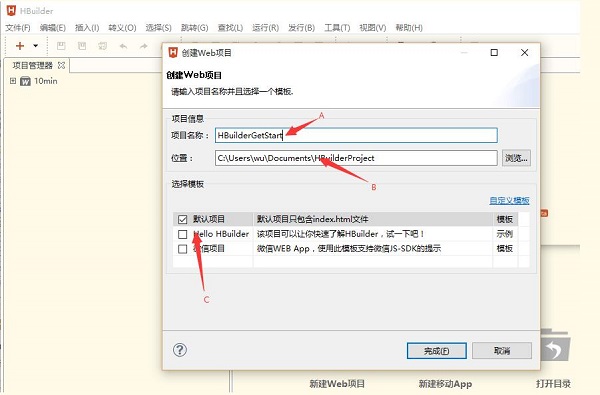Image resolution: width=600 pixels, height=395 pixels.
Task: Click the undo arrow in the toolbar
Action: 123,46
